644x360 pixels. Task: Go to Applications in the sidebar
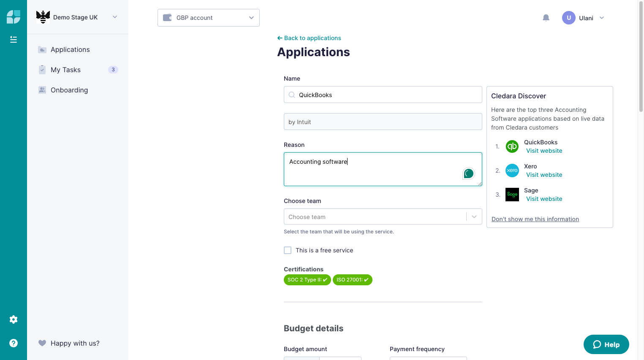(x=70, y=50)
